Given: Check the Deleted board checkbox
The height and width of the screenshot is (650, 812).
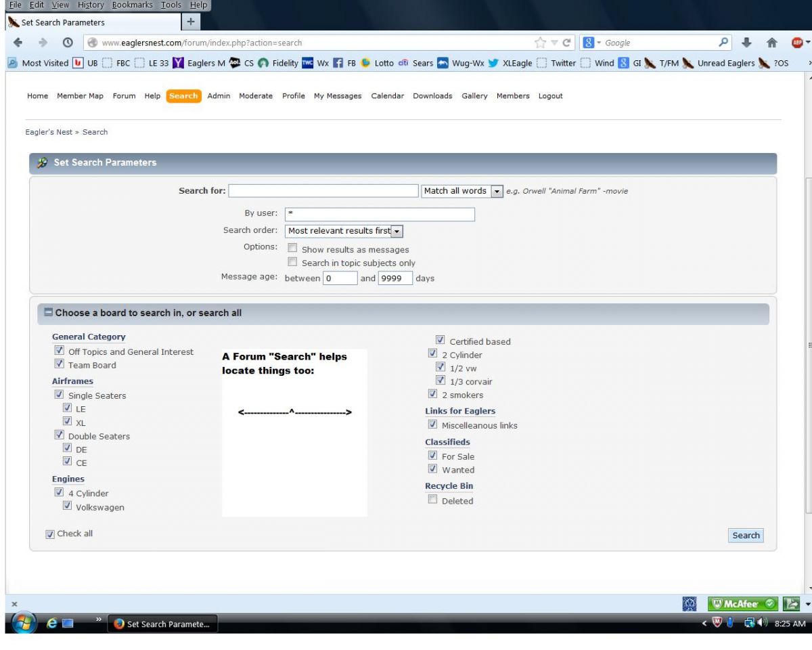Looking at the screenshot, I should click(x=433, y=500).
